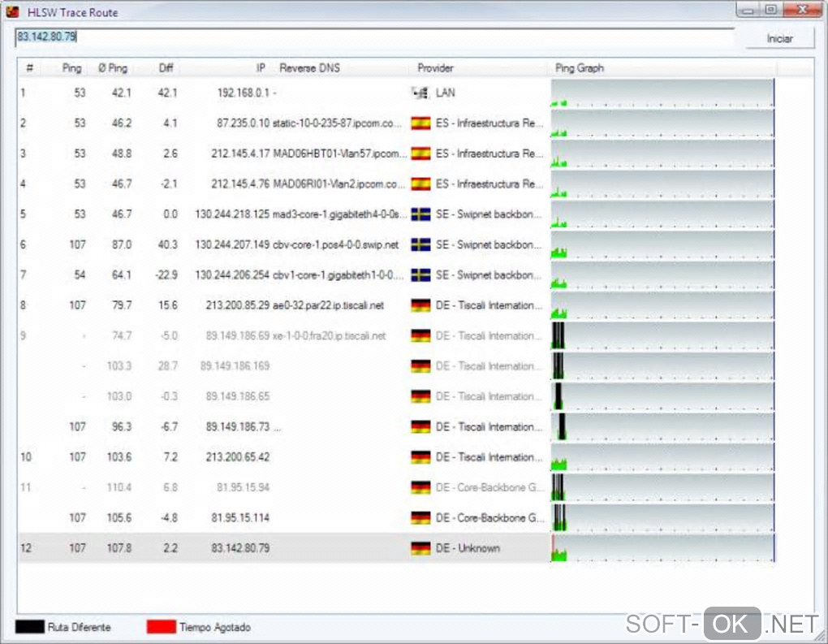Click the LAN provider label
This screenshot has height=644, width=828.
pyautogui.click(x=445, y=93)
